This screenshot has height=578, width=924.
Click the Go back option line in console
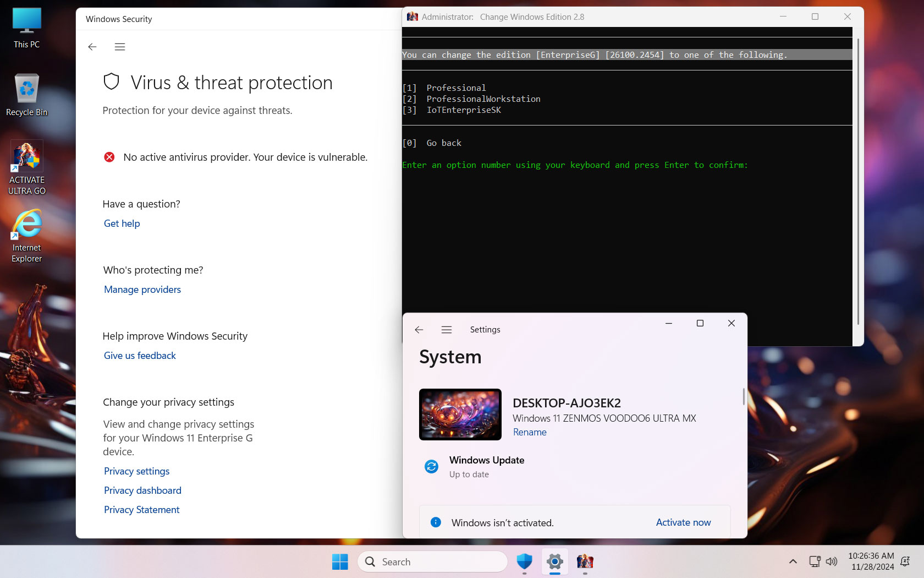(x=432, y=143)
